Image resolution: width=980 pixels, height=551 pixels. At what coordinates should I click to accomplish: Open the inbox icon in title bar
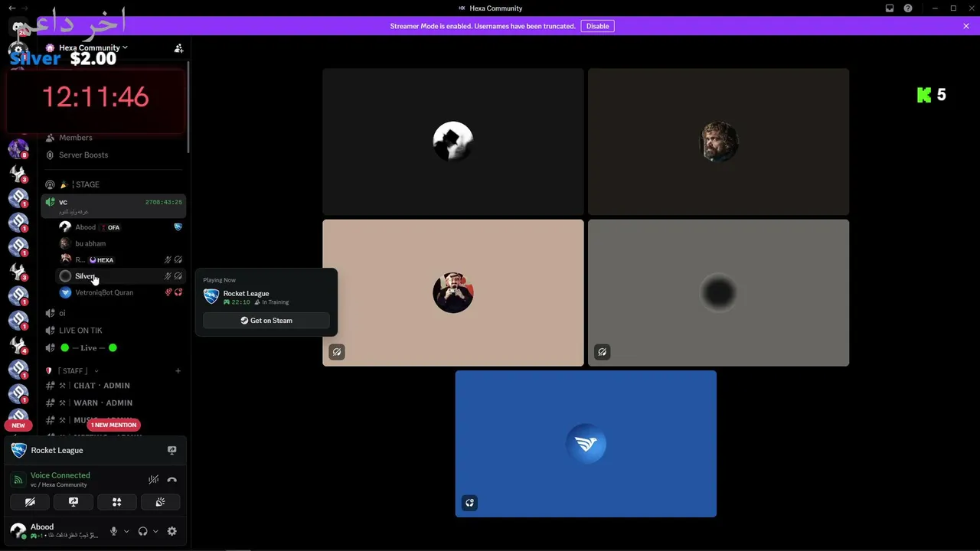(x=889, y=8)
